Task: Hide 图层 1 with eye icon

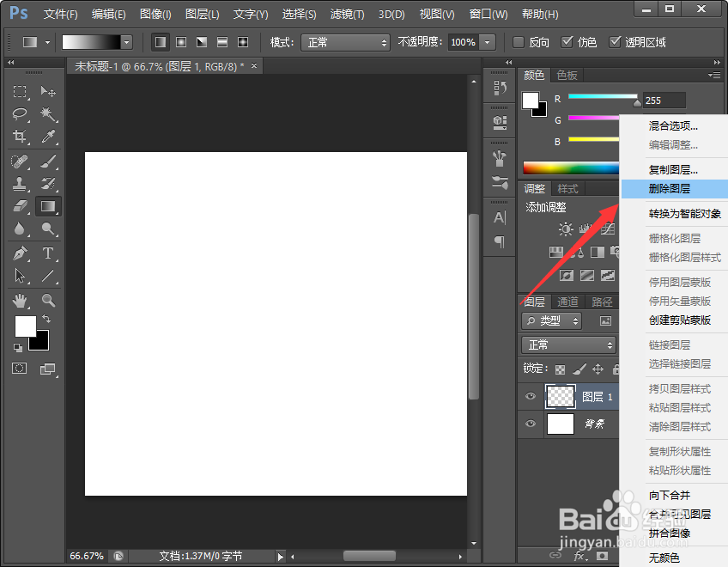Action: (531, 396)
